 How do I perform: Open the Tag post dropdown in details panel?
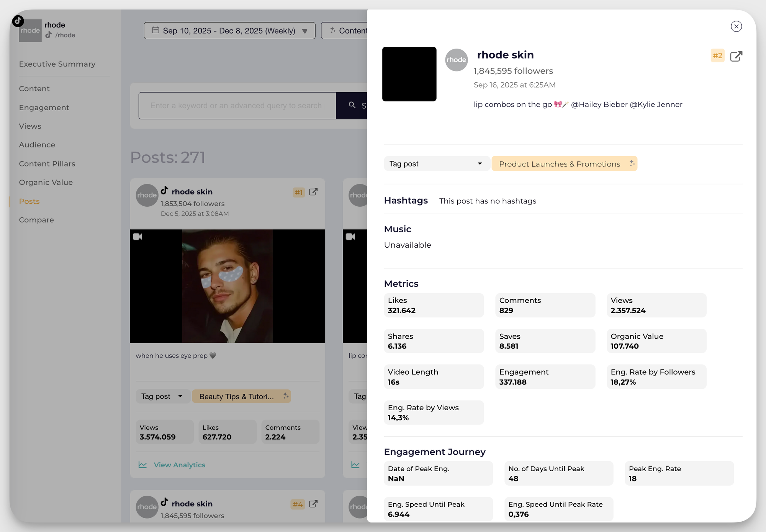pyautogui.click(x=436, y=164)
